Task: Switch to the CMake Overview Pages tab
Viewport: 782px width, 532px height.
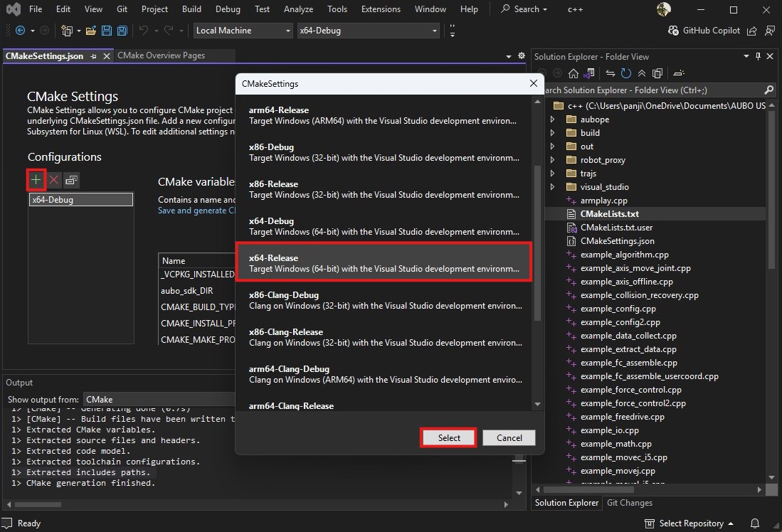Action: [161, 55]
